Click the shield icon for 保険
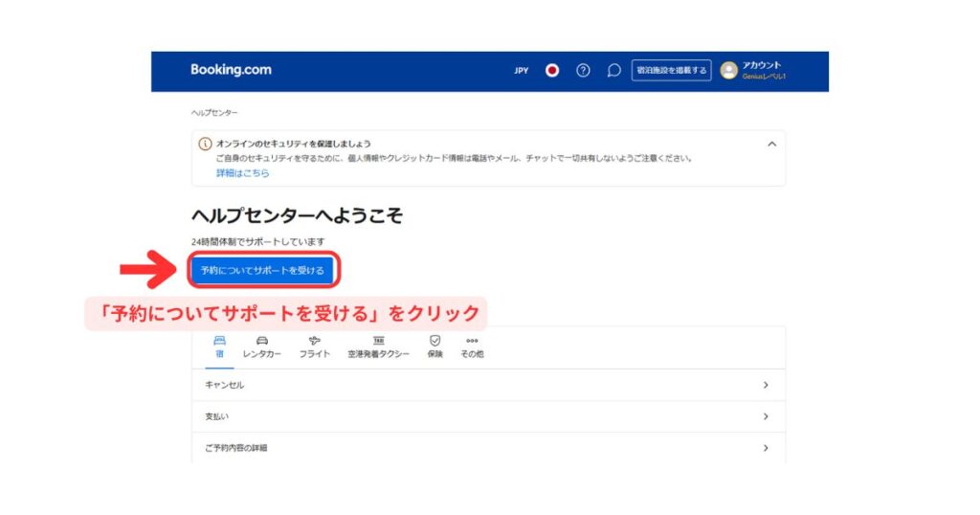980x515 pixels. pos(435,341)
